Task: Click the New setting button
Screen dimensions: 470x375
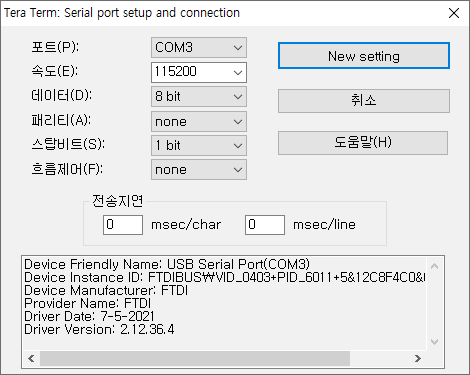Action: click(x=364, y=56)
